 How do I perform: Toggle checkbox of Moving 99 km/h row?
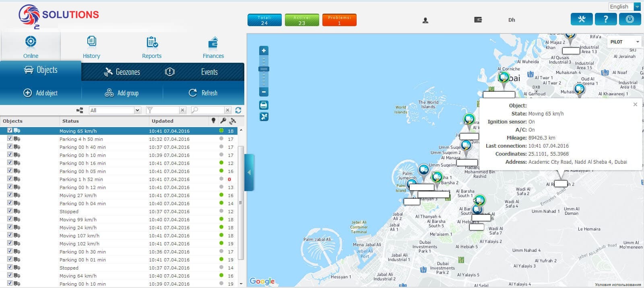(10, 219)
